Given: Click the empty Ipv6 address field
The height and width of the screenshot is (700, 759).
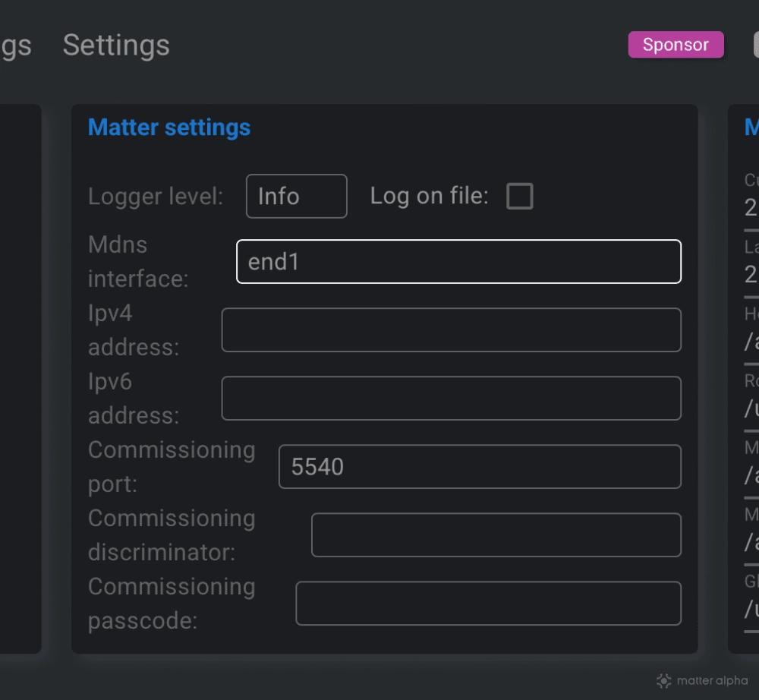Looking at the screenshot, I should coord(451,398).
